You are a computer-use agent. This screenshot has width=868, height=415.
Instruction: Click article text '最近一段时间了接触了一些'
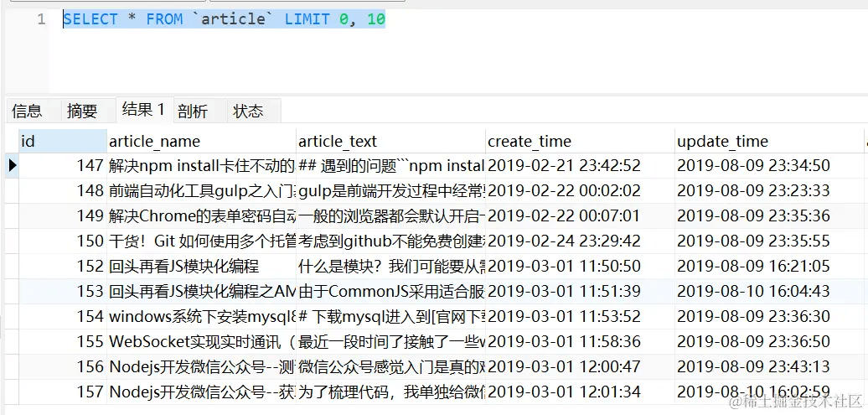(390, 341)
